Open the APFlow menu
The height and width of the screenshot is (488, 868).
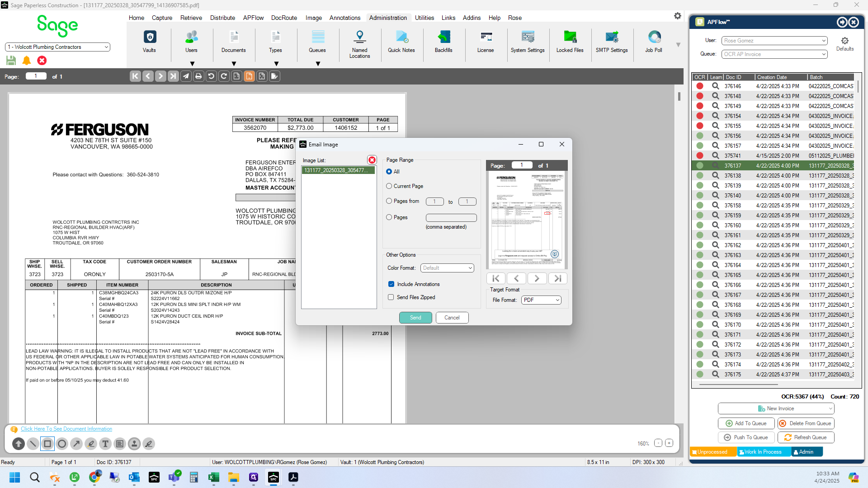pyautogui.click(x=253, y=18)
